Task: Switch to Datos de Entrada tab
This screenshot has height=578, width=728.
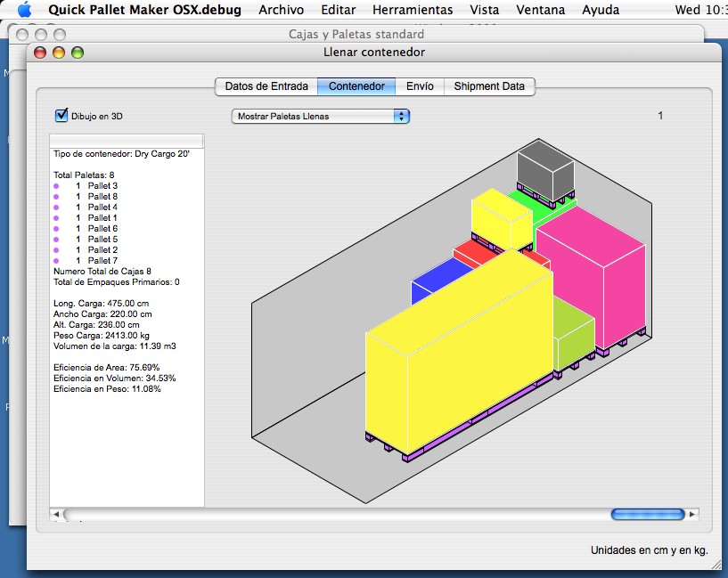Action: pyautogui.click(x=266, y=86)
